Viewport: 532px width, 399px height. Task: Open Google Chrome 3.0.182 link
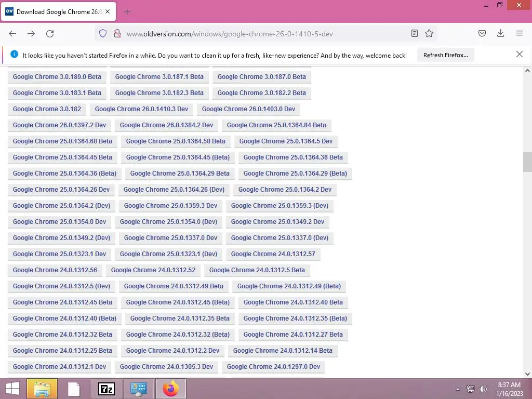click(x=47, y=109)
